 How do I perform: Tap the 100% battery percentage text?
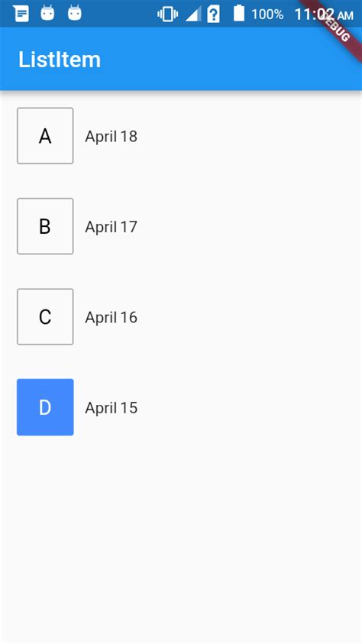(x=267, y=15)
